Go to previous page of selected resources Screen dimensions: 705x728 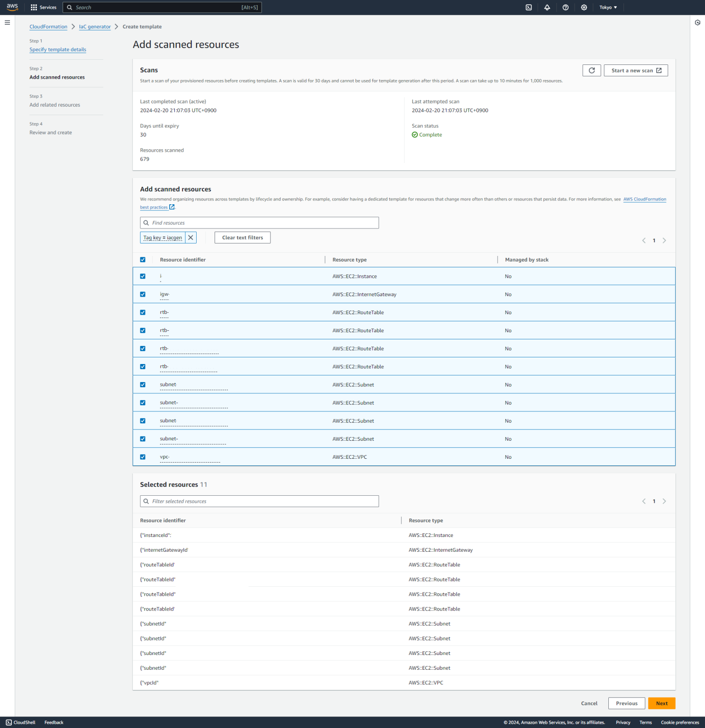point(643,501)
